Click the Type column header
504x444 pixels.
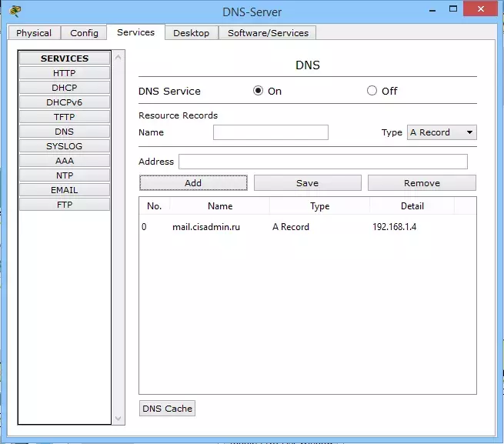(319, 206)
